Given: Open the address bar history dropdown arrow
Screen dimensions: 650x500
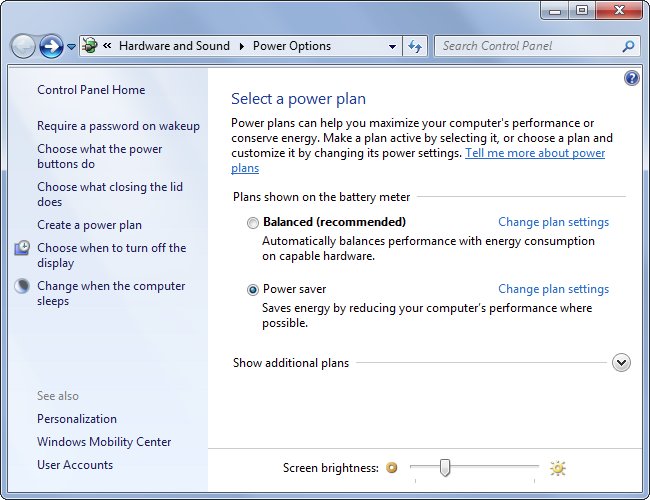Looking at the screenshot, I should [392, 46].
